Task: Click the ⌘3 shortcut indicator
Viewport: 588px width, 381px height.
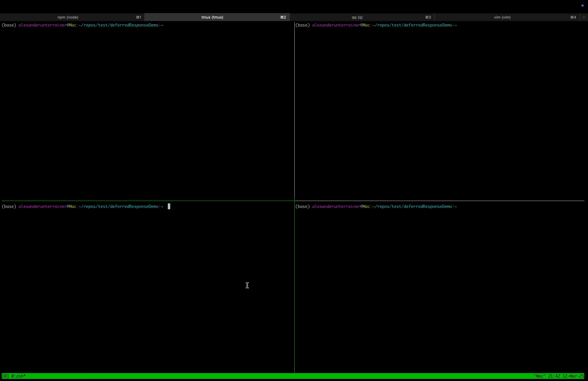Action: (428, 17)
